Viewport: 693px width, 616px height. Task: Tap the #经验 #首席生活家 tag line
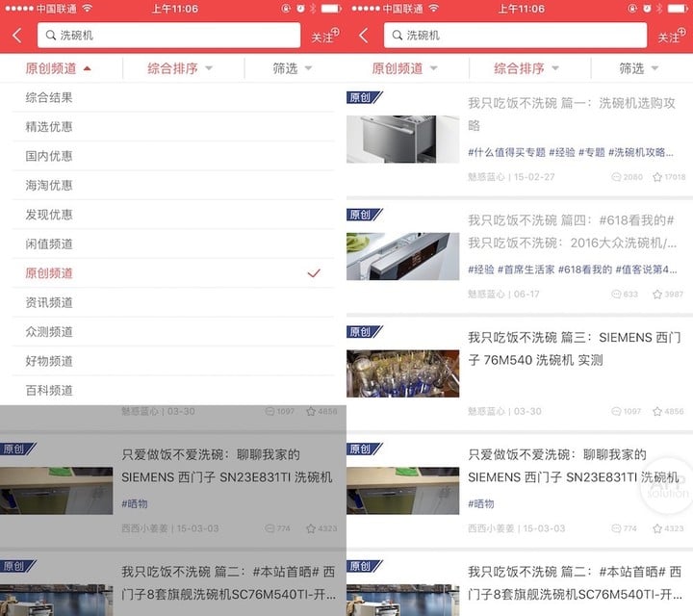(x=572, y=269)
